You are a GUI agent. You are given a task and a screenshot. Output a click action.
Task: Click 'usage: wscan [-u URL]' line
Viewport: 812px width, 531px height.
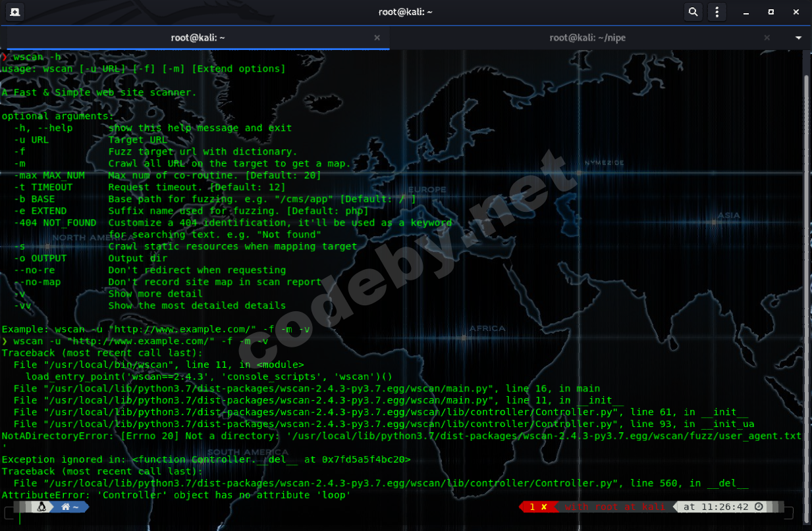[x=144, y=68]
